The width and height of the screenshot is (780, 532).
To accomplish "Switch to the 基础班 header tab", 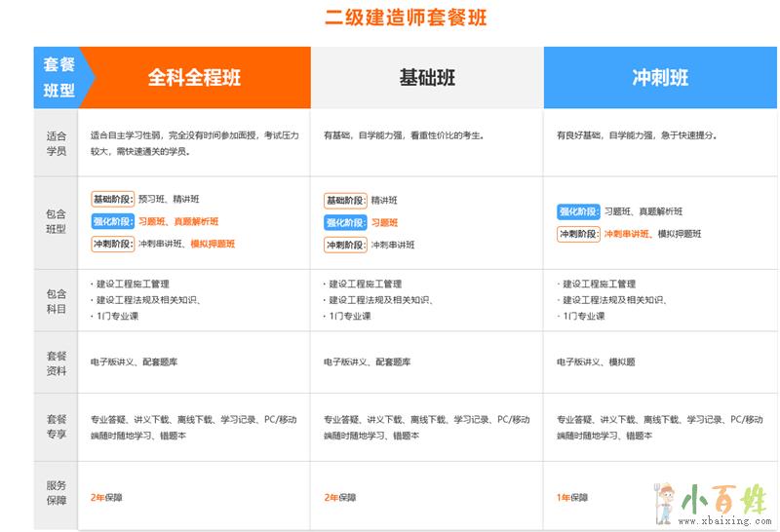I will tap(427, 78).
